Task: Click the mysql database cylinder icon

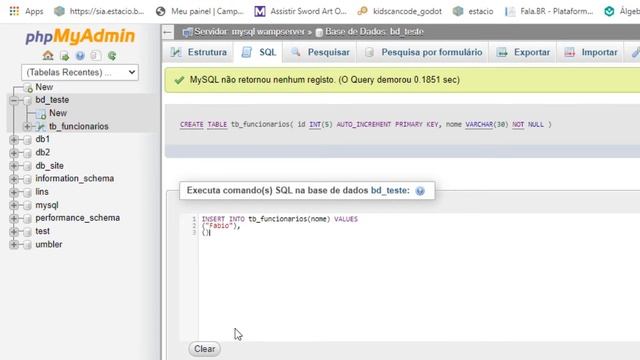Action: point(28,205)
